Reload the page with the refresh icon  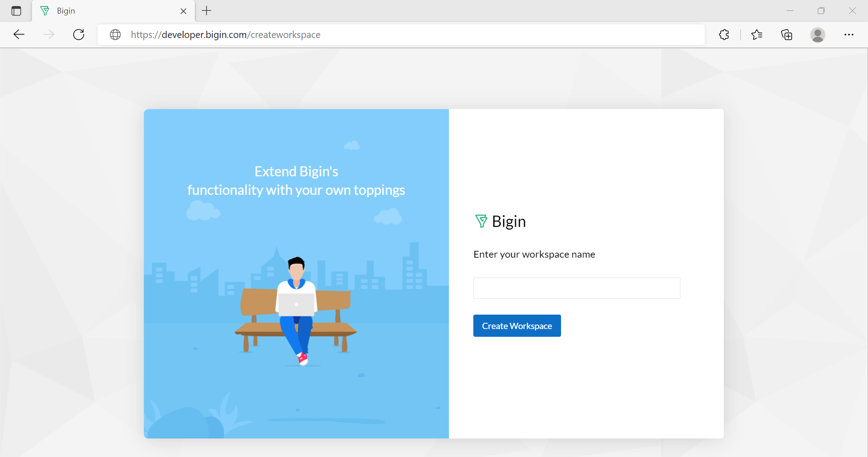pos(79,34)
